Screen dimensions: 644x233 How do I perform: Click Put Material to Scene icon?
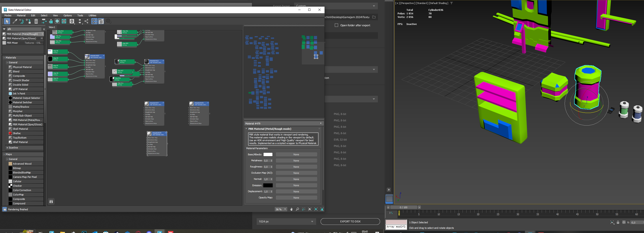click(x=22, y=21)
